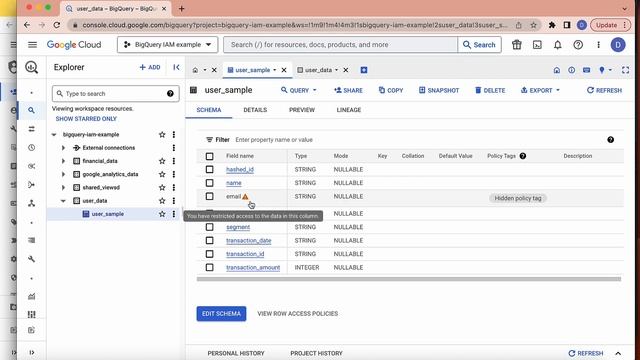640x360 pixels.
Task: Click the DELETE table button
Action: (490, 90)
